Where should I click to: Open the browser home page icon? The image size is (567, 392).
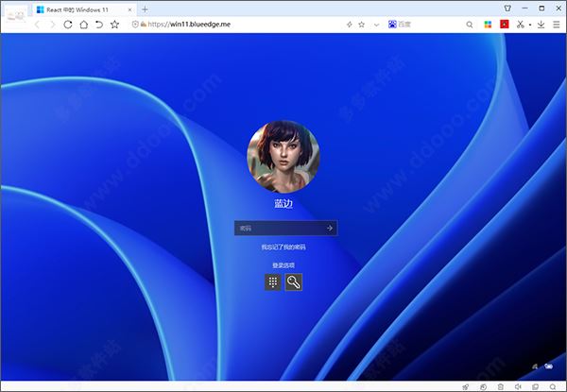83,25
